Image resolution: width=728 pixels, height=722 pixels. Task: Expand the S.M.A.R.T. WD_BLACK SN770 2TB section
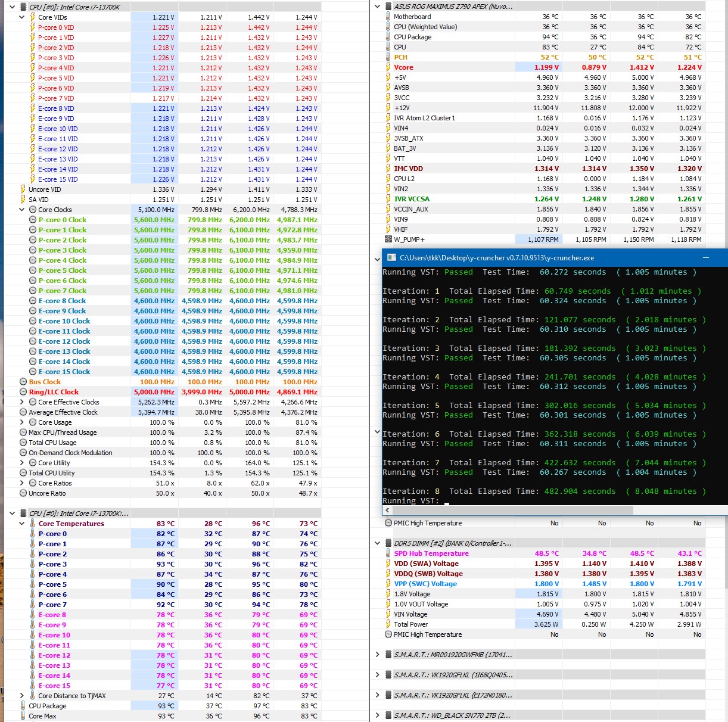[x=377, y=715]
